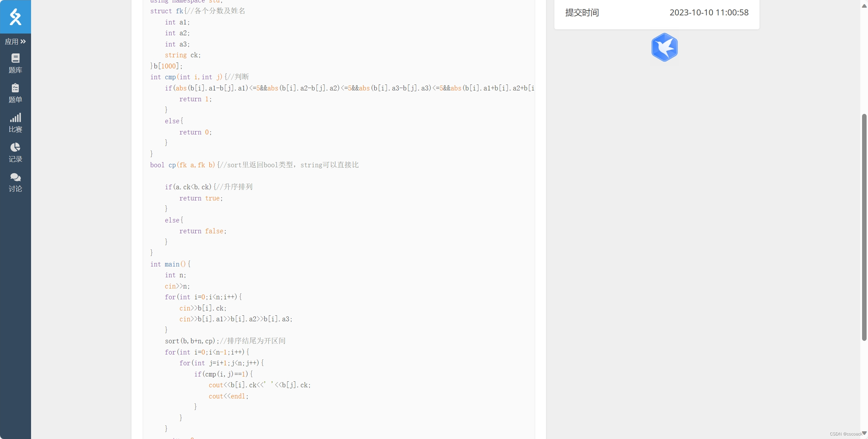Click the scrollbar up arrow
The image size is (868, 439).
(864, 6)
